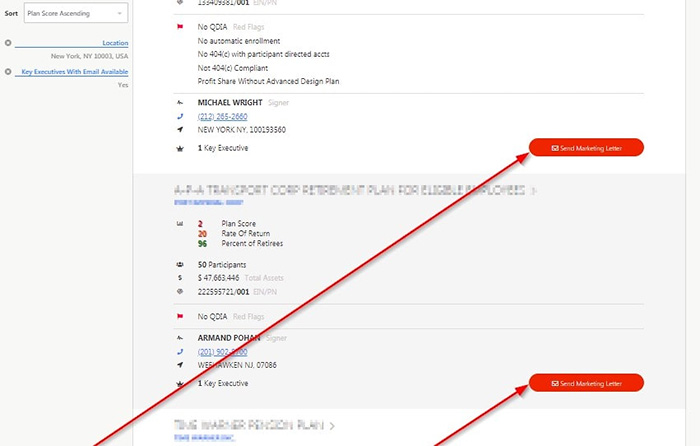This screenshot has height=446, width=700.
Task: Call Michael Wright's phone number (212) link
Action: pyautogui.click(x=222, y=116)
